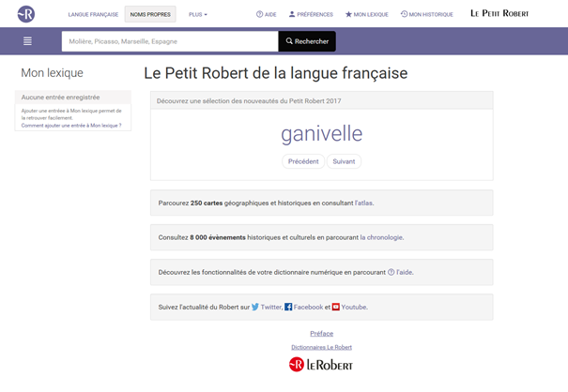Click the Facebook icon
This screenshot has width=568, height=392.
288,307
